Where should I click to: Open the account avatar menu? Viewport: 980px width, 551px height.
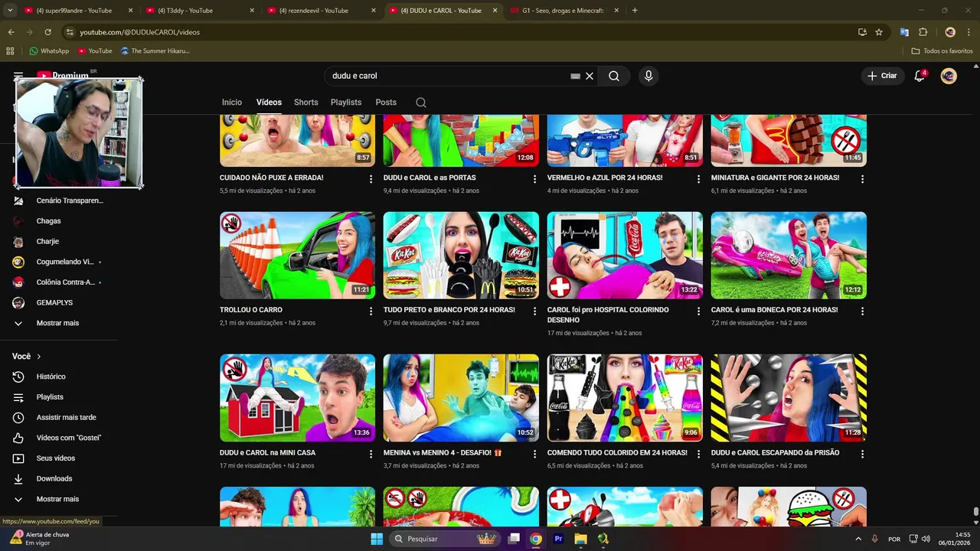pyautogui.click(x=949, y=76)
